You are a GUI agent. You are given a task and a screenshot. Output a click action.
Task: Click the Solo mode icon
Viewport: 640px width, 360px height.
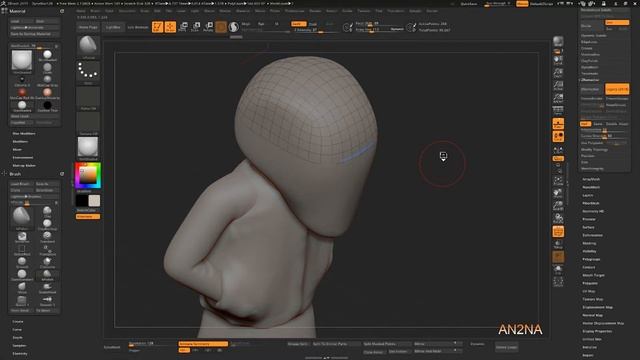[x=558, y=269]
